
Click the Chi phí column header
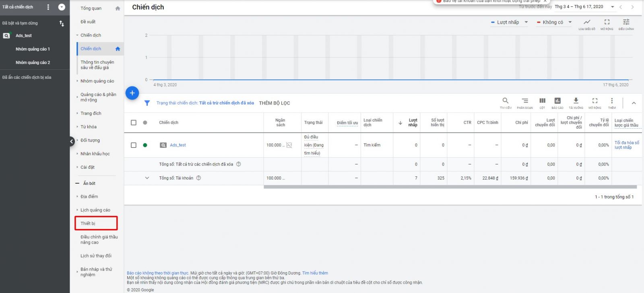522,123
